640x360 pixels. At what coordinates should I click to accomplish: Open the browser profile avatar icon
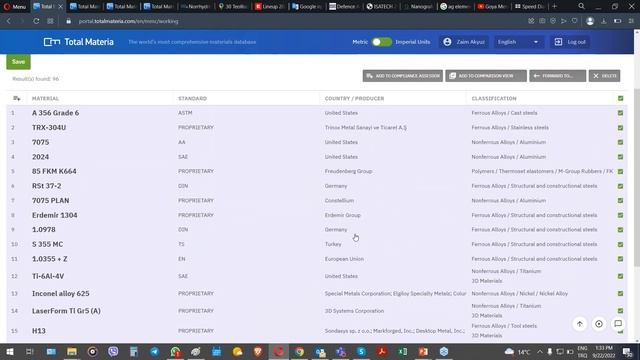[x=590, y=21]
